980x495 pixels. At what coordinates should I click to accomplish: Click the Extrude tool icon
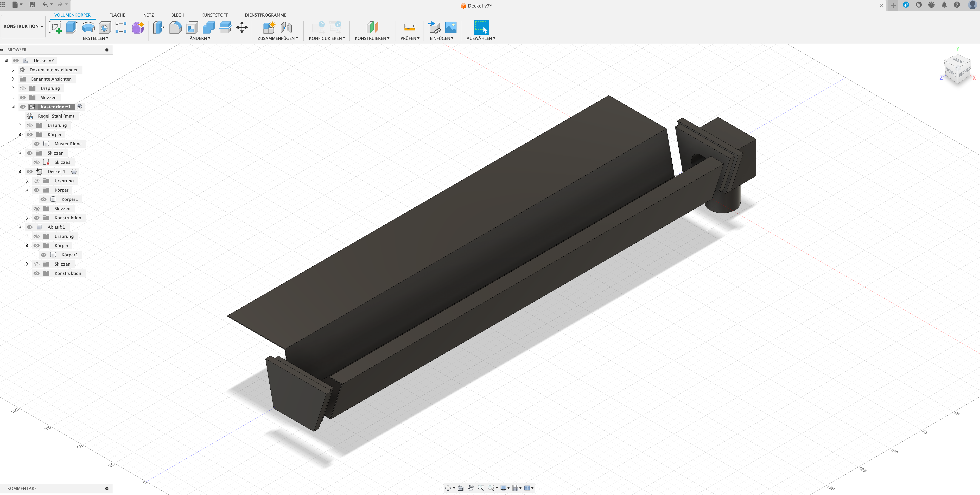click(72, 27)
